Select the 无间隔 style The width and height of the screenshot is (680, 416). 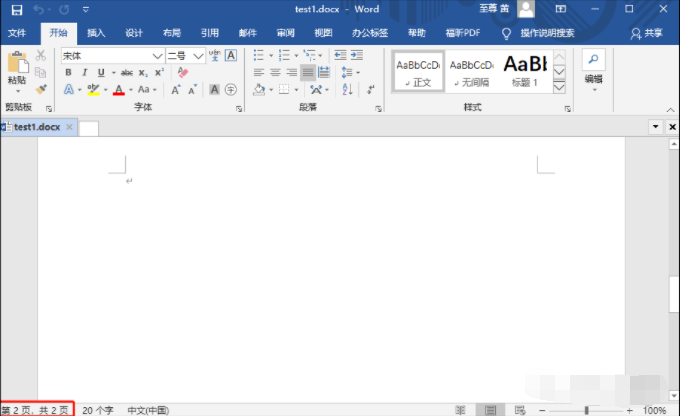[471, 72]
